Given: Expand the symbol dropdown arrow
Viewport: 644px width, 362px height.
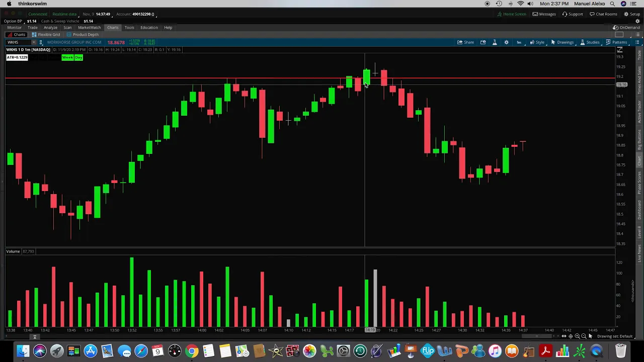Looking at the screenshot, I should 33,42.
